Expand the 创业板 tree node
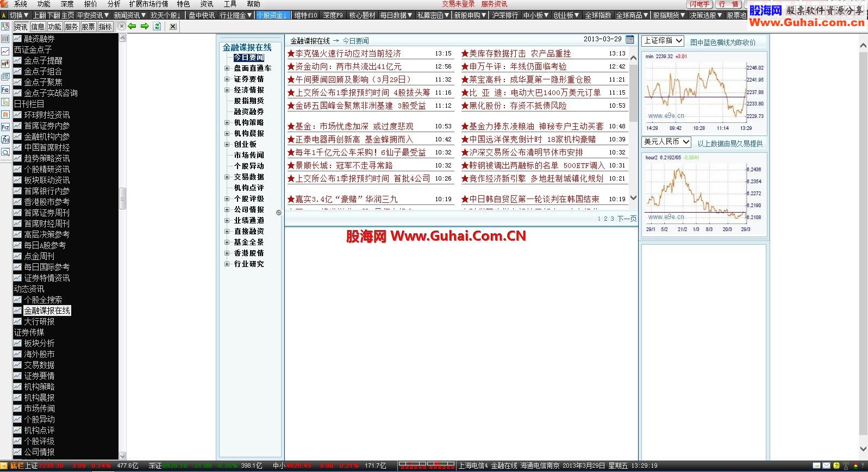Image resolution: width=868 pixels, height=472 pixels. click(227, 145)
